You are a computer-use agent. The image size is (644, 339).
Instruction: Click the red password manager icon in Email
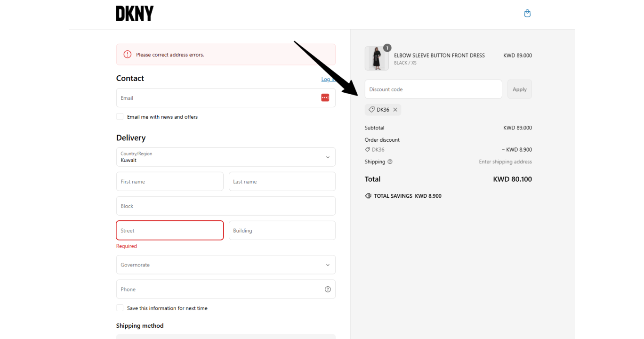point(325,97)
